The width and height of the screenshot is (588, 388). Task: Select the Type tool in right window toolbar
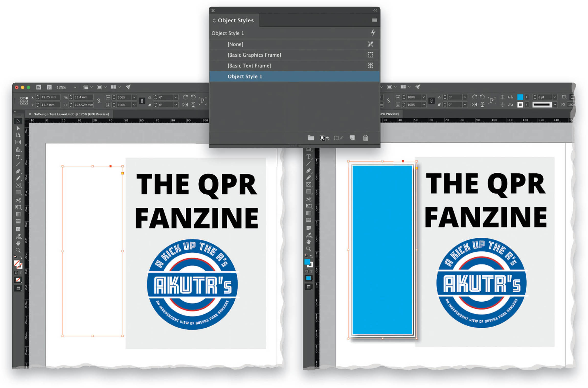coord(309,157)
